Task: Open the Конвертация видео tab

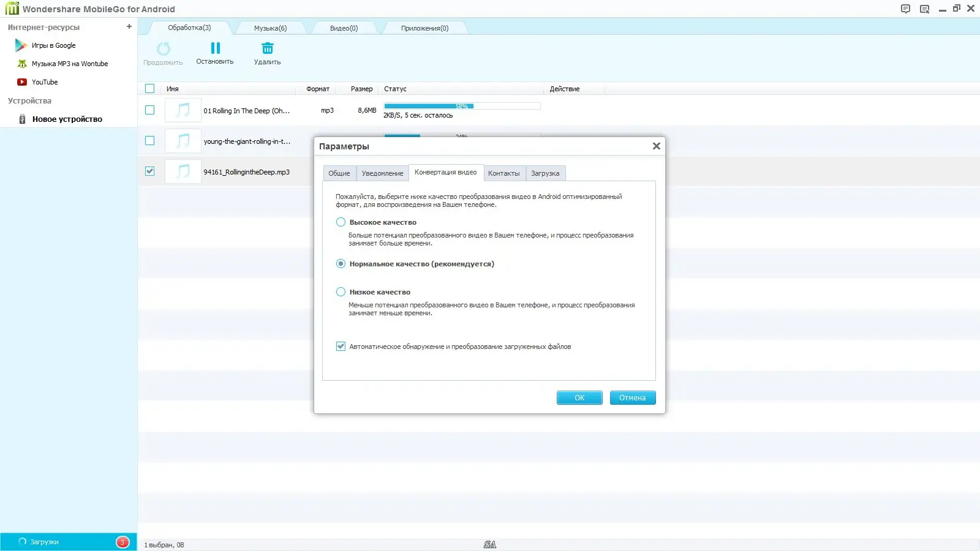Action: pos(446,173)
